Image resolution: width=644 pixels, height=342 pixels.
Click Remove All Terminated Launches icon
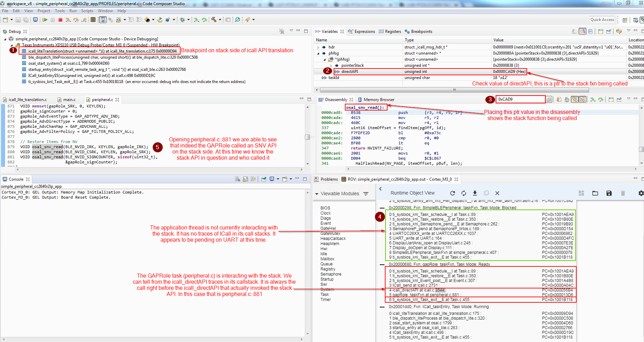click(x=282, y=31)
